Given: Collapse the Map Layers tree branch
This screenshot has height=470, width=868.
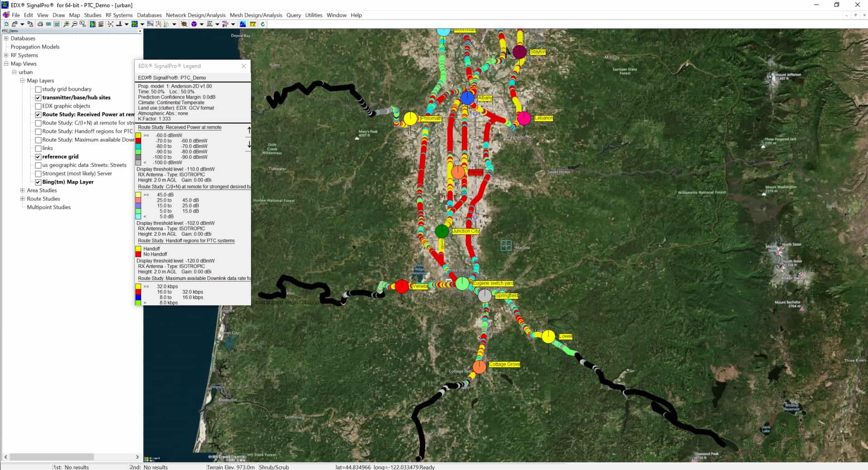Looking at the screenshot, I should click(22, 81).
